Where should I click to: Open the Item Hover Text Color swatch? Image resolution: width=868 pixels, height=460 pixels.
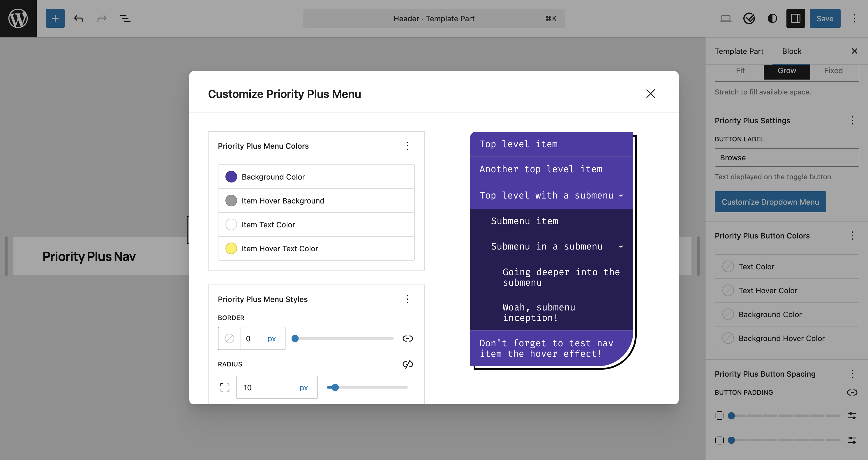231,249
